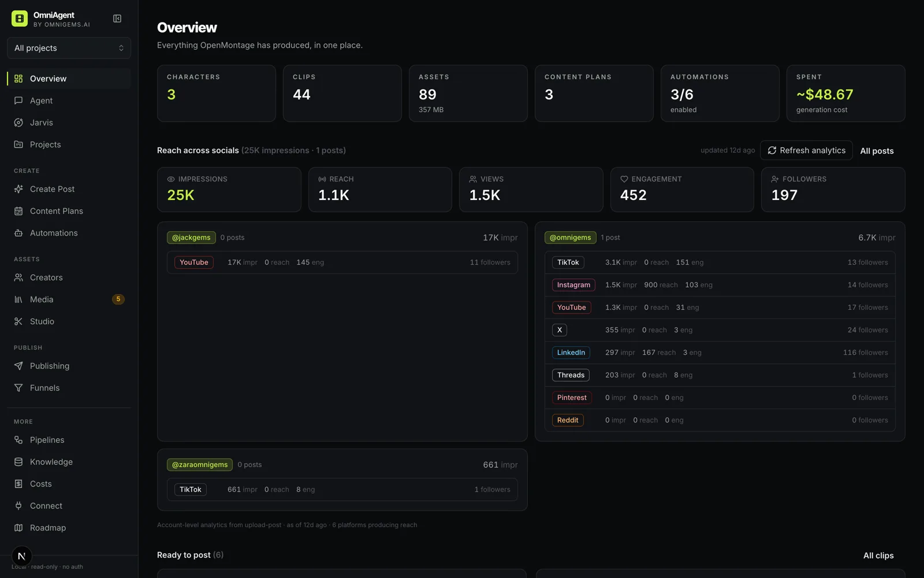This screenshot has width=924, height=578.
Task: Click the Assets 89 stat card
Action: [468, 93]
